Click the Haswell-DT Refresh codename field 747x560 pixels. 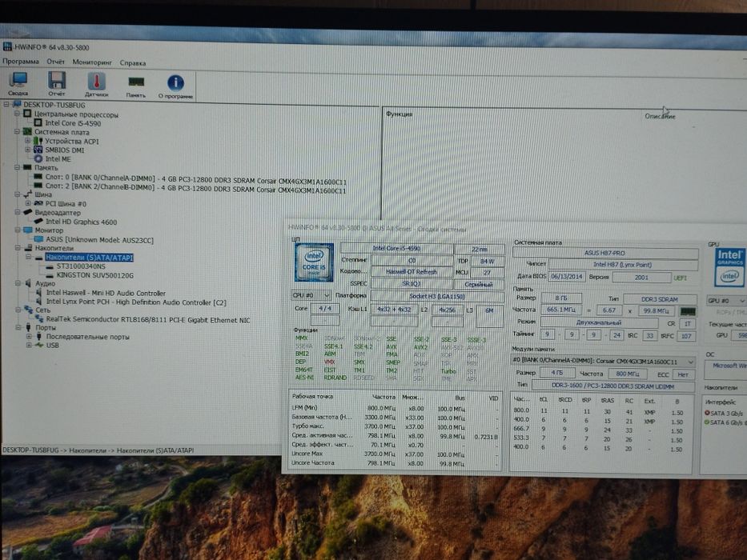412,272
